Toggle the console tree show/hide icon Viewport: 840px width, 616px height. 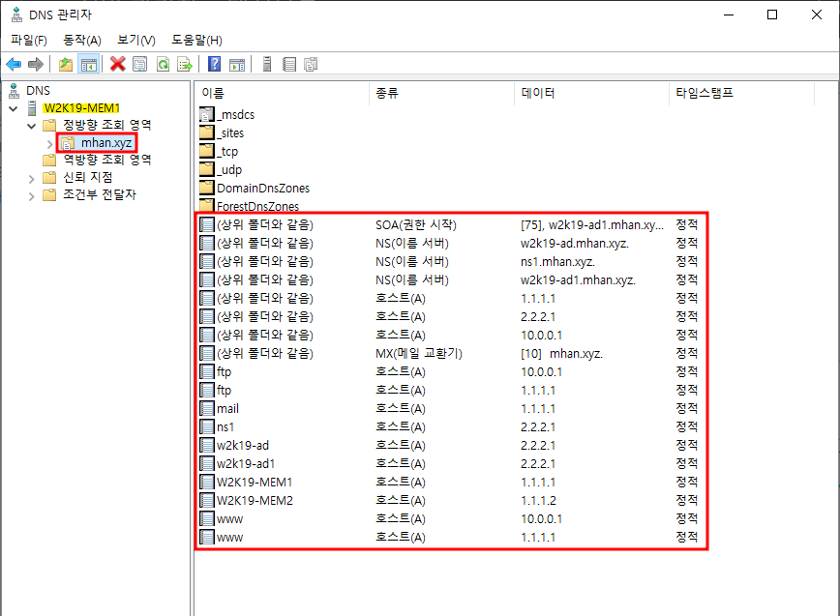pyautogui.click(x=88, y=65)
